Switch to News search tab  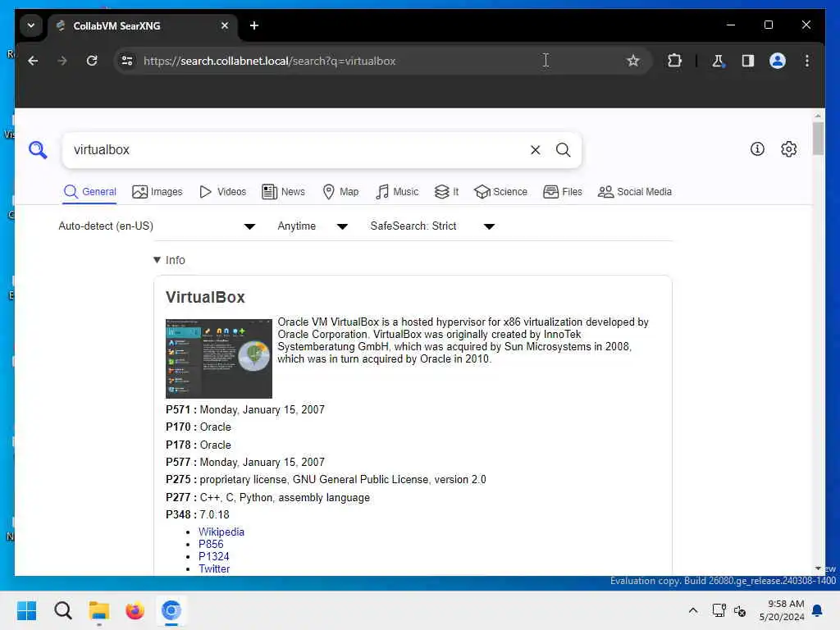[283, 192]
